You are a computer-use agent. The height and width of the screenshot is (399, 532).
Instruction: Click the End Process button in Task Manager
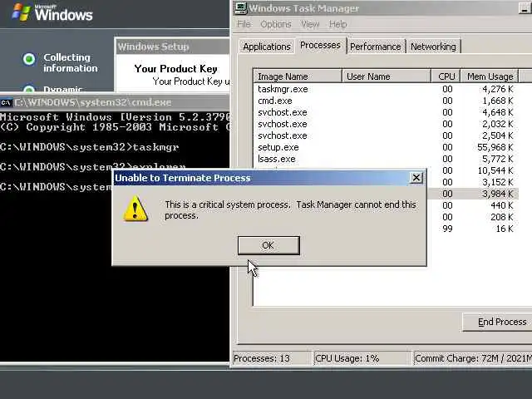pyautogui.click(x=497, y=322)
